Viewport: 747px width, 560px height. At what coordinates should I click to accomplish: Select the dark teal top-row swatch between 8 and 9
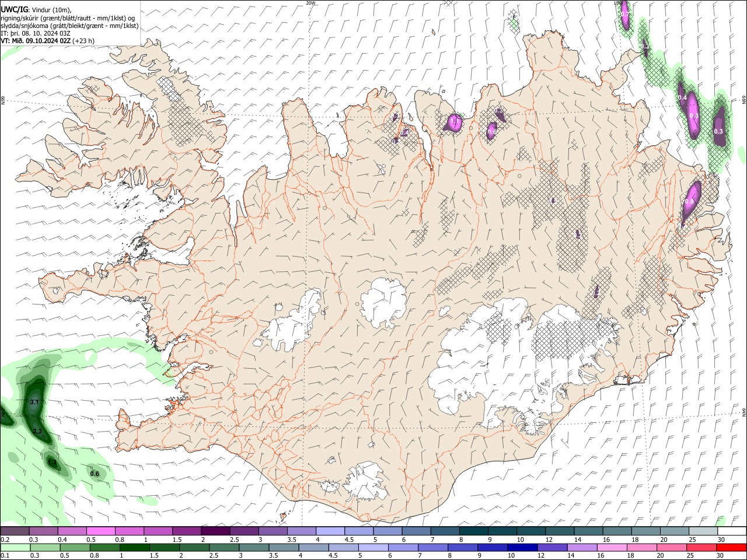[473, 531]
